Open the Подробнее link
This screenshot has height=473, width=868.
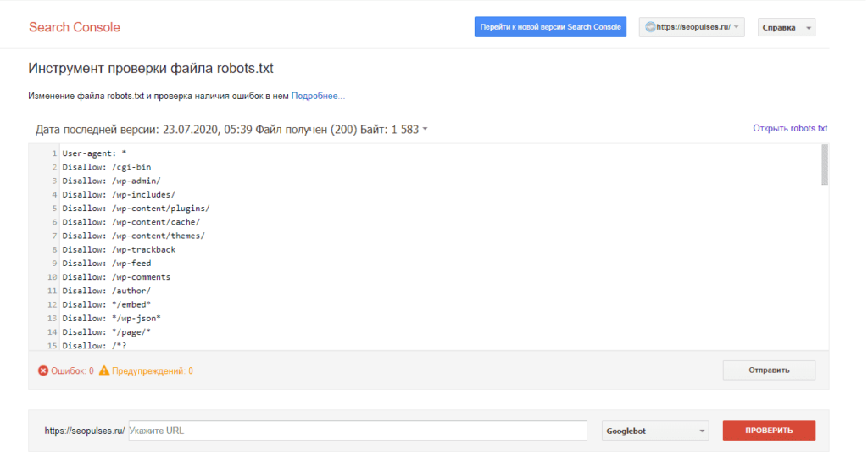[x=318, y=97]
